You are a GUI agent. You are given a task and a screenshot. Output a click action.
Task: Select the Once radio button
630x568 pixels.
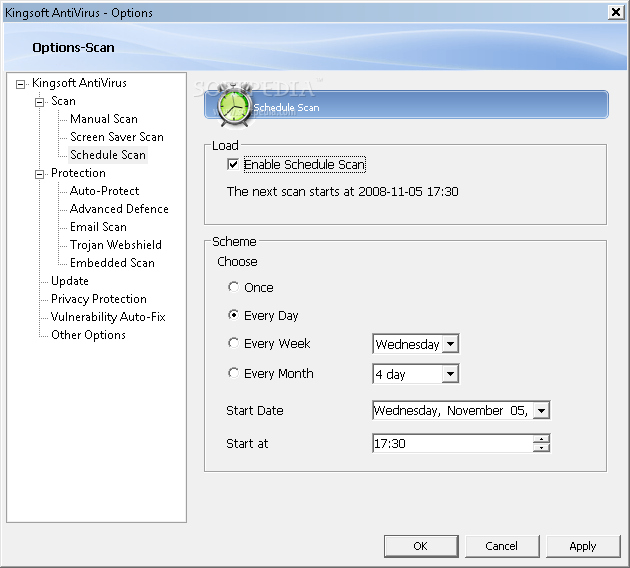click(233, 287)
